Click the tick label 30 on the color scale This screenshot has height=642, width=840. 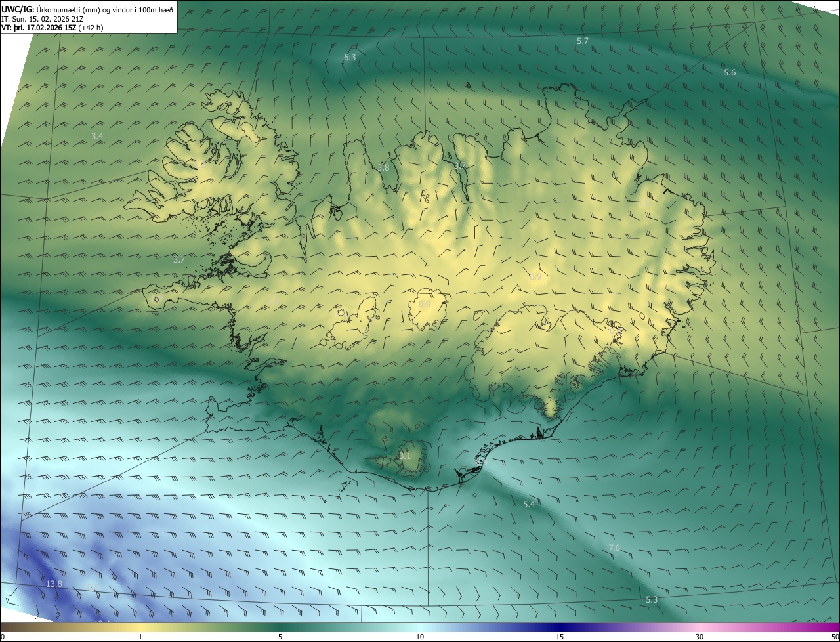700,637
